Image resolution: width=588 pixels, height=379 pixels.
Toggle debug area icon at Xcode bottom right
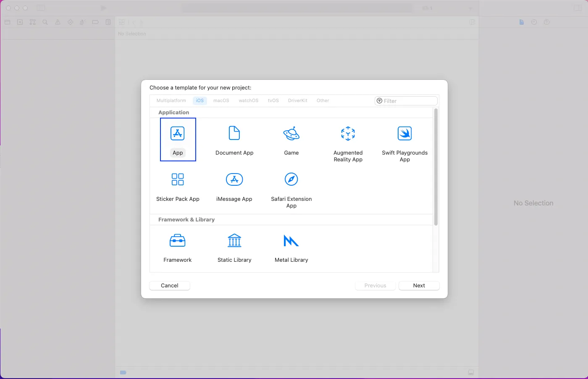(x=471, y=373)
